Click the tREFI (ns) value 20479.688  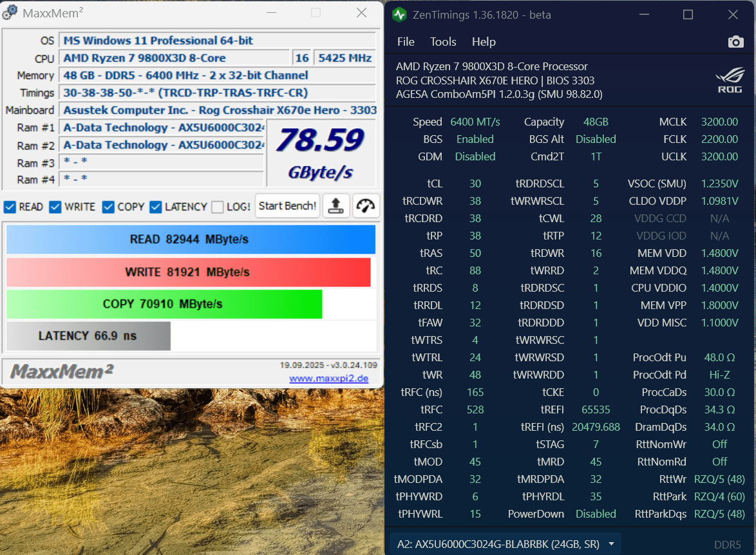pos(596,428)
